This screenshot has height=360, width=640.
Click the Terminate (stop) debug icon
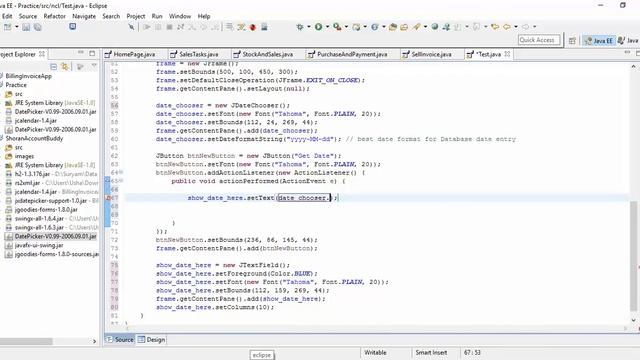coord(169,27)
